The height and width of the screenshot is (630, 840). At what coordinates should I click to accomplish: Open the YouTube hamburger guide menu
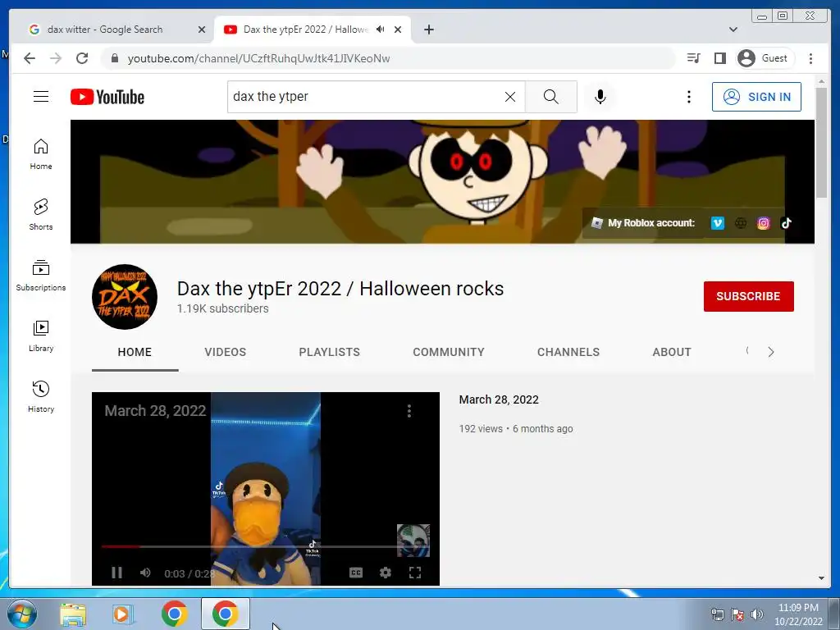point(41,97)
